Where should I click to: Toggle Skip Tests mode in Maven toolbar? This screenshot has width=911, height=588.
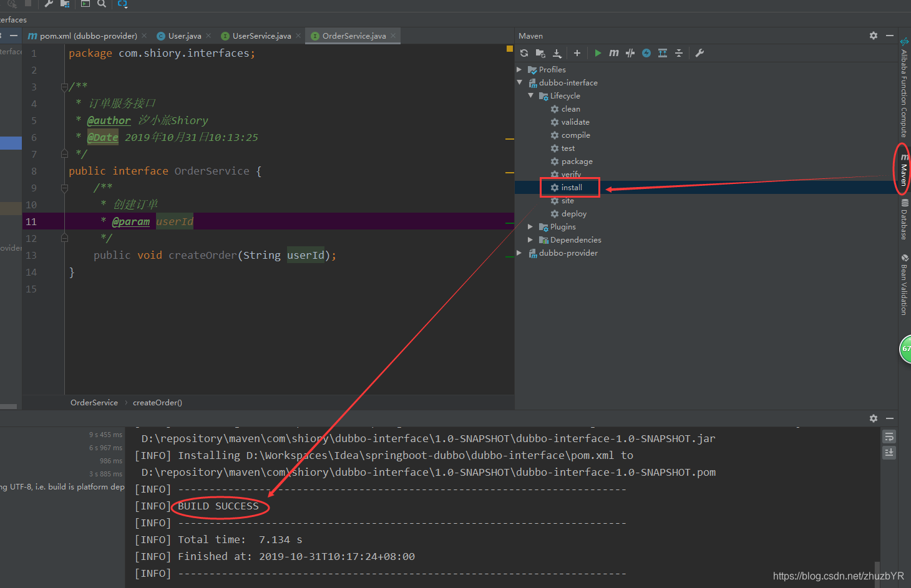(x=630, y=53)
